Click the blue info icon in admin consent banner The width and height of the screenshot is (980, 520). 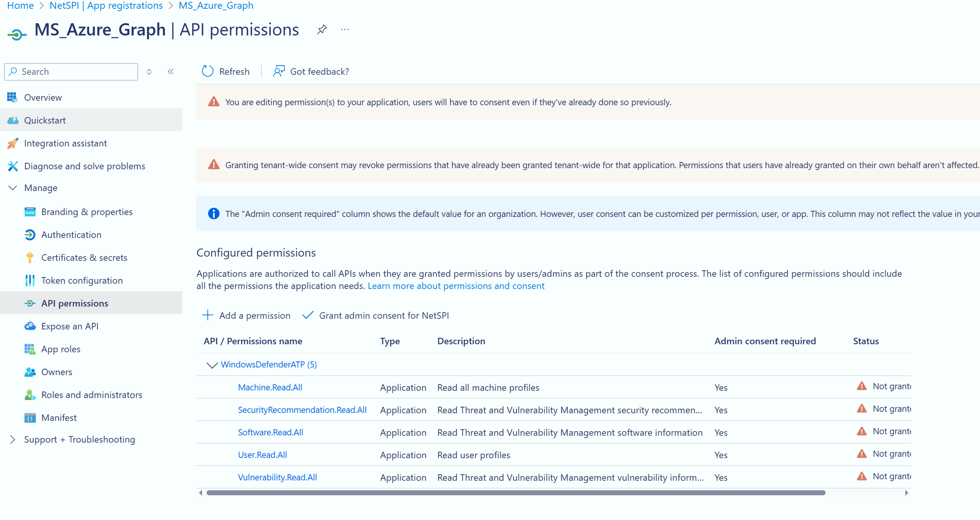213,213
